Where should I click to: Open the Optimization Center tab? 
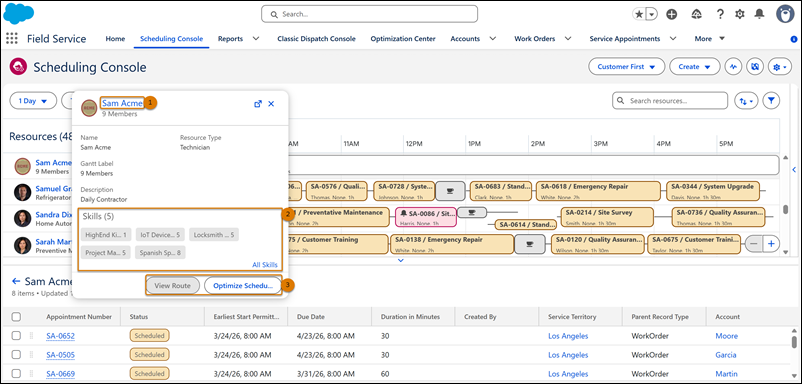[403, 38]
